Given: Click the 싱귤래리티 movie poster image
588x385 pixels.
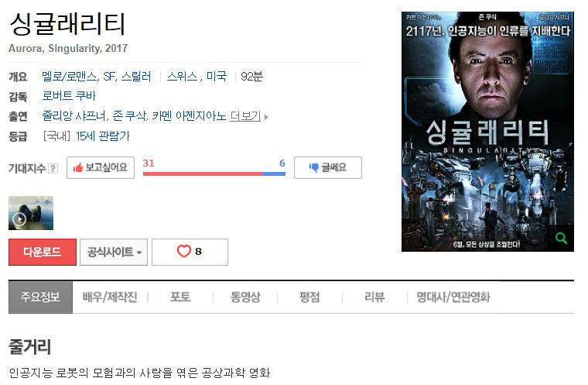Looking at the screenshot, I should [x=487, y=132].
